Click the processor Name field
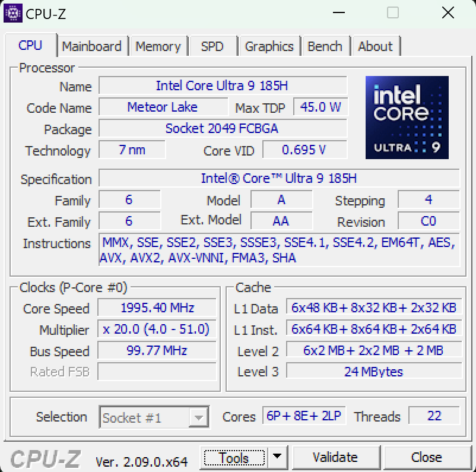This screenshot has height=472, width=476. tap(223, 86)
